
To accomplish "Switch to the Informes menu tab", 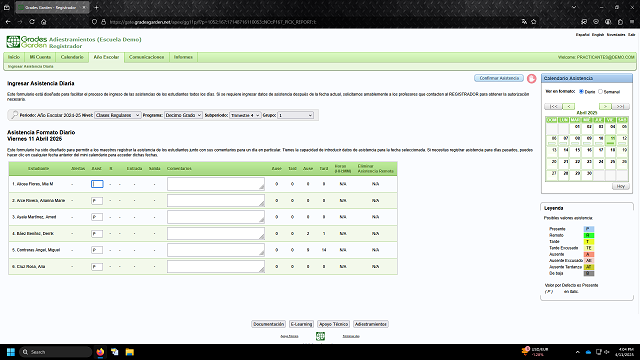I will tap(183, 57).
